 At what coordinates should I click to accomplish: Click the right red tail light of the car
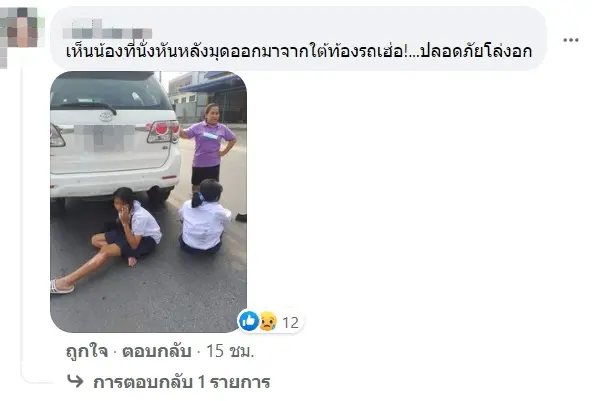[163, 131]
